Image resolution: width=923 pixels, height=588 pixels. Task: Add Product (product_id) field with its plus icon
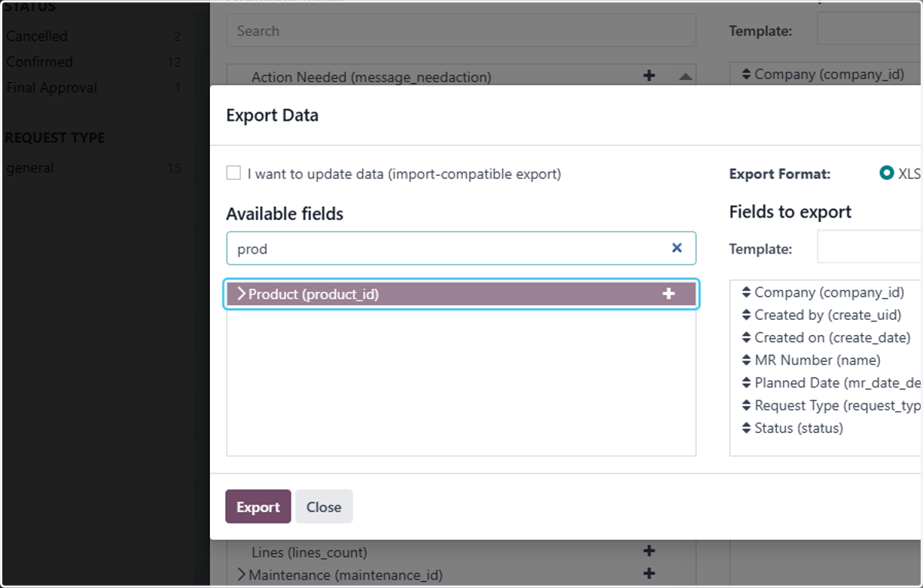click(668, 294)
